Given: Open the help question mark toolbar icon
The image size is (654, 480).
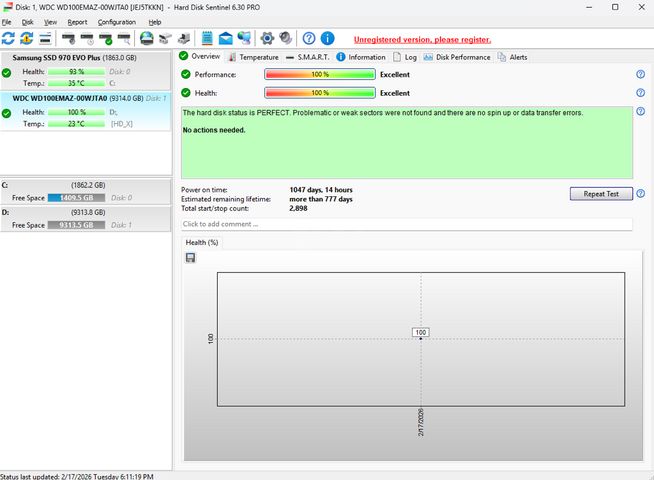Looking at the screenshot, I should 309,38.
